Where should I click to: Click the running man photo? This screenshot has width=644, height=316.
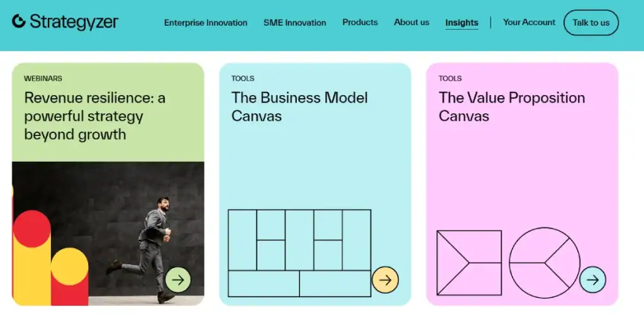[x=108, y=234]
